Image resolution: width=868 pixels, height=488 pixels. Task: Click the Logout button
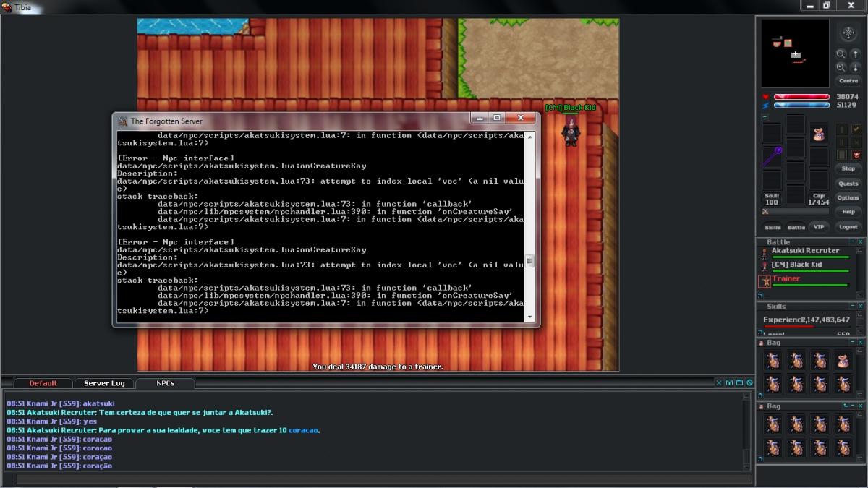click(x=848, y=227)
